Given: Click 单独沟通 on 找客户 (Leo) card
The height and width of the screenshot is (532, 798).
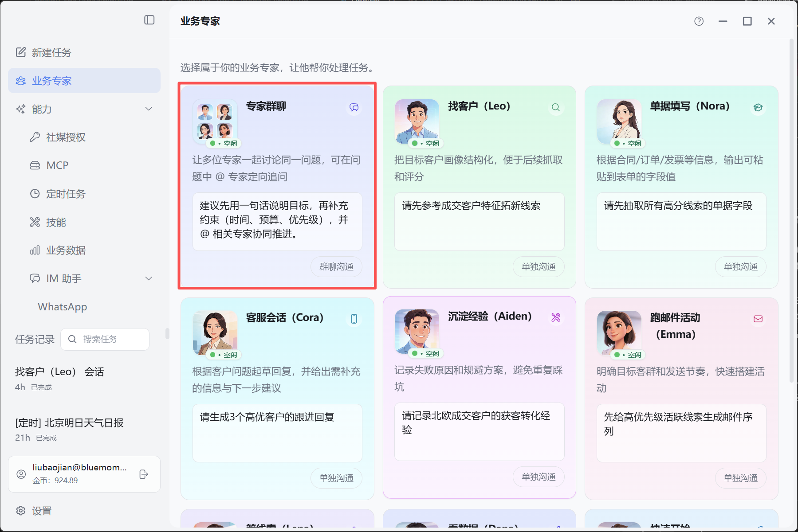Looking at the screenshot, I should tap(539, 267).
